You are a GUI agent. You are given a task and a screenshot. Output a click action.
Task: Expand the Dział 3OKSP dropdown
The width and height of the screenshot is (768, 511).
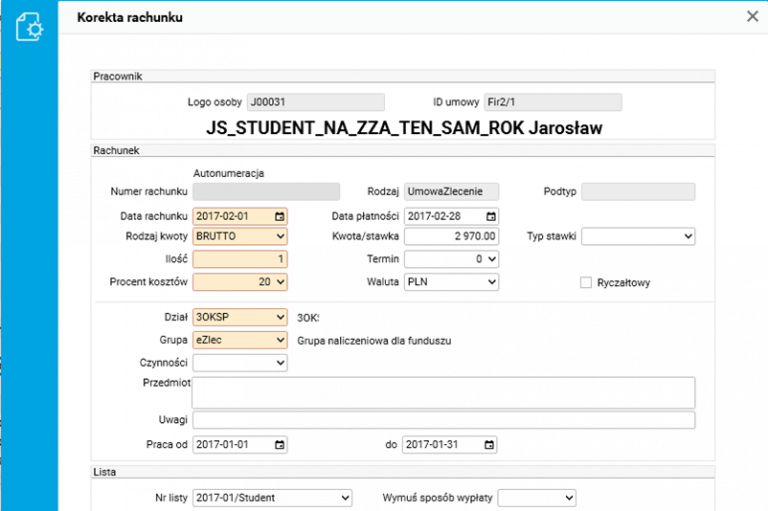(240, 317)
